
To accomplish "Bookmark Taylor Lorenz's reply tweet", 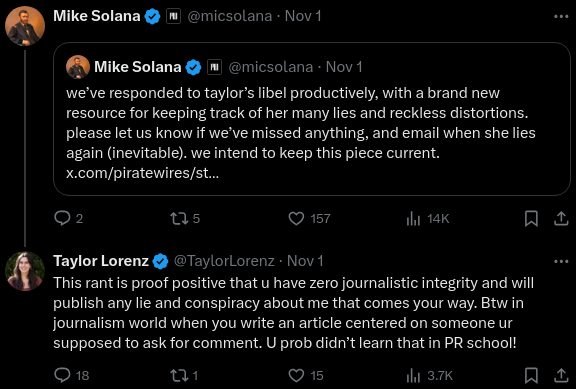I will [531, 375].
